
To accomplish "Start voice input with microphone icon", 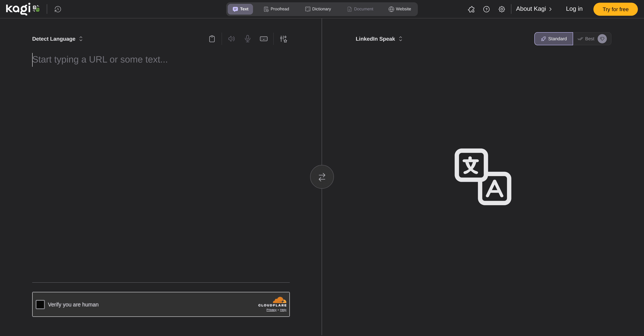I will (x=247, y=39).
